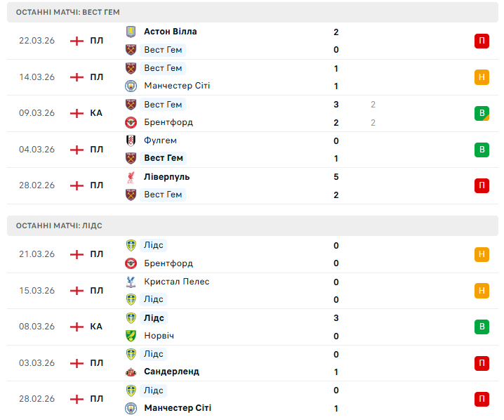Click the Aston Villa club crest
This screenshot has width=504, height=420.
131,32
